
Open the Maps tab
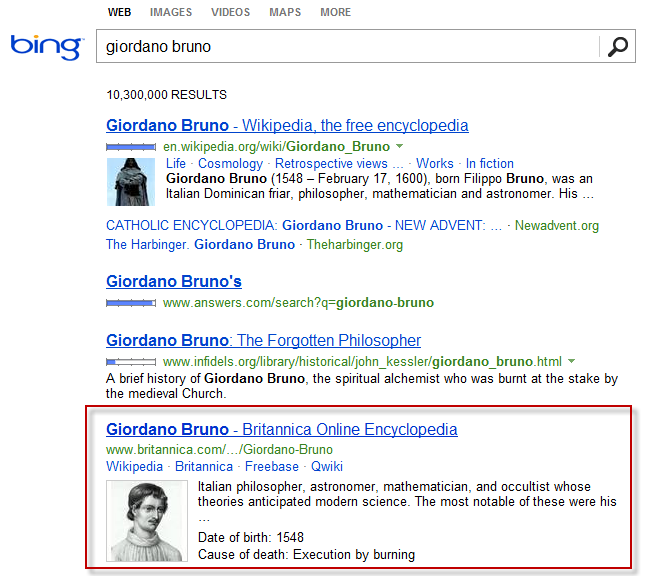[285, 12]
